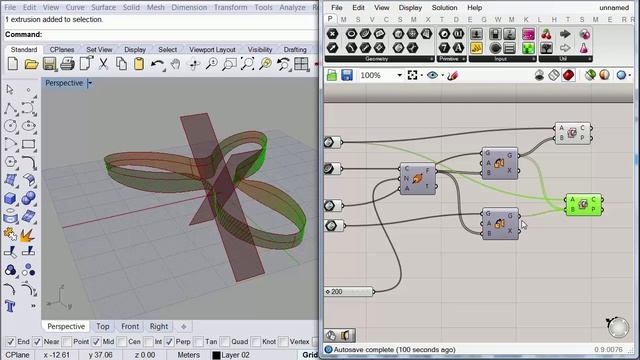Open the Display menu in Grasshopper
Image resolution: width=640 pixels, height=360 pixels.
(410, 7)
